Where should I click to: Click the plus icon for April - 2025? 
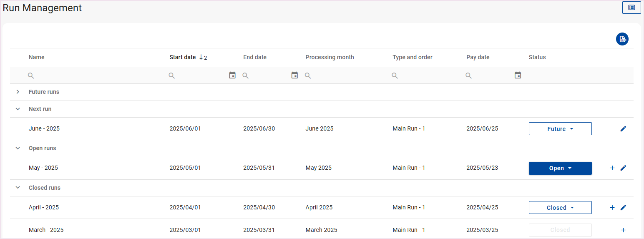pos(612,208)
